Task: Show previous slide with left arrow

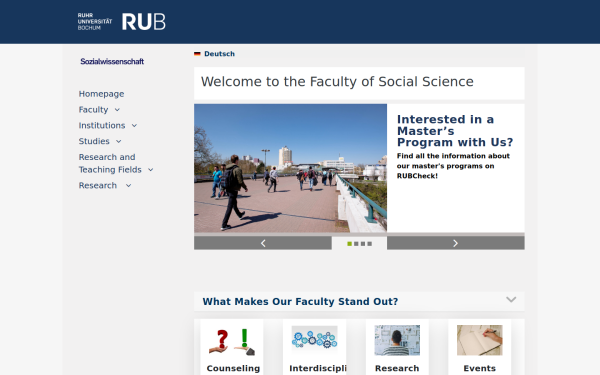Action: click(263, 243)
